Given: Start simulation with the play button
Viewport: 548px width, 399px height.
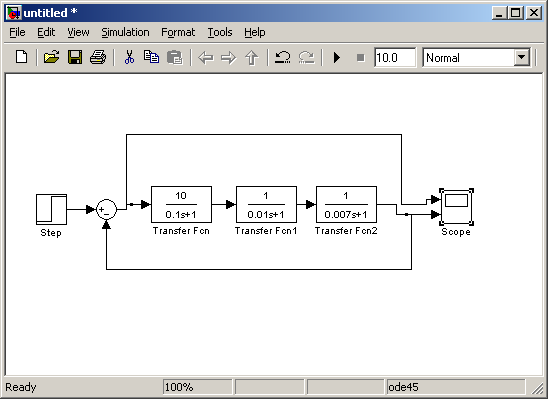Looking at the screenshot, I should (x=337, y=57).
